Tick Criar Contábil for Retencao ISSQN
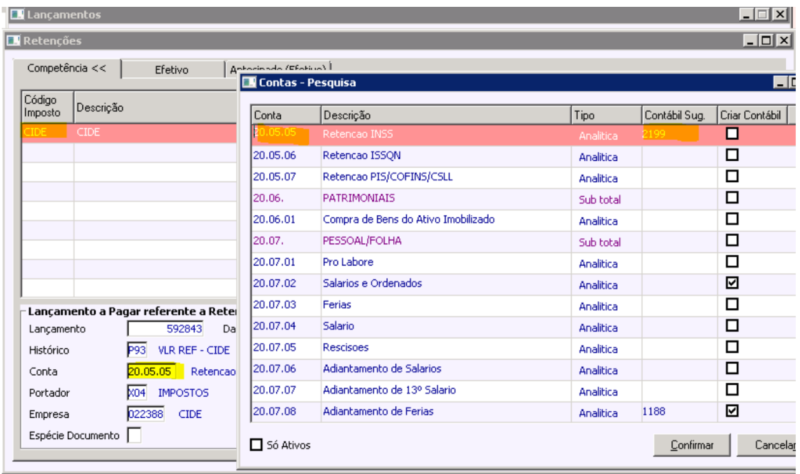This screenshot has width=800, height=474. 732,155
